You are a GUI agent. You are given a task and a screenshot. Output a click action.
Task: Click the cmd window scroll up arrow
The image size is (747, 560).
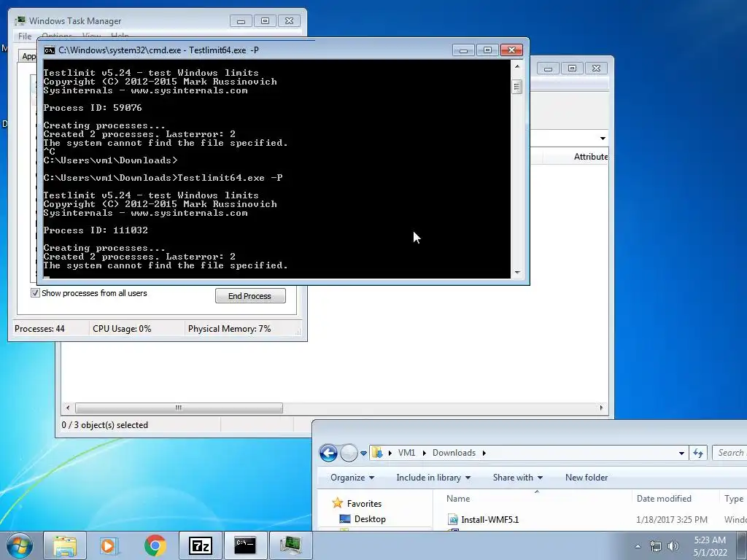(x=517, y=66)
